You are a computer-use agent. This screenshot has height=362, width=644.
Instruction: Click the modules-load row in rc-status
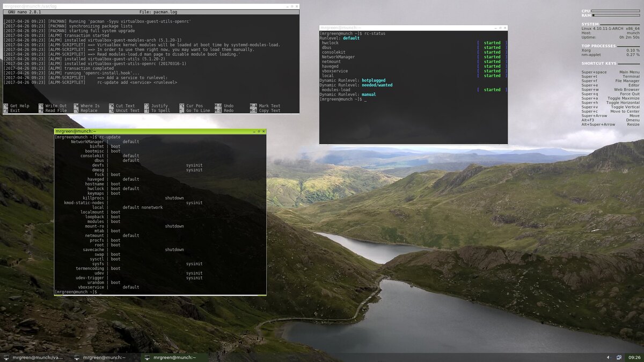point(414,90)
